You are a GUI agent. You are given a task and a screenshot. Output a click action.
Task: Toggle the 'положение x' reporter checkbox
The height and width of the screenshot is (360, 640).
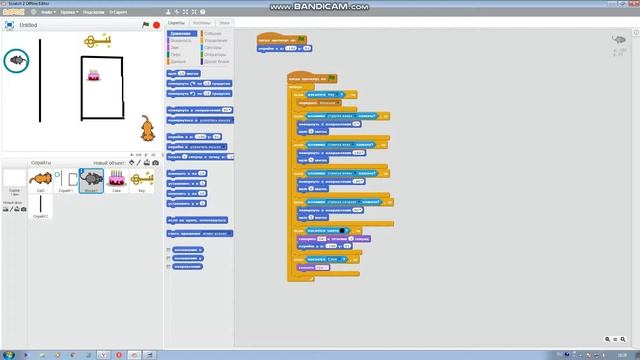coord(168,250)
